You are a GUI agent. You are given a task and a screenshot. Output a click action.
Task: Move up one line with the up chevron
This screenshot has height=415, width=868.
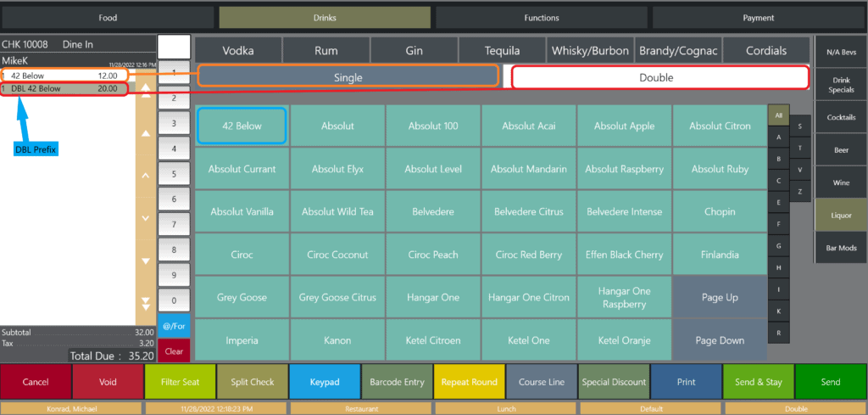pyautogui.click(x=146, y=176)
